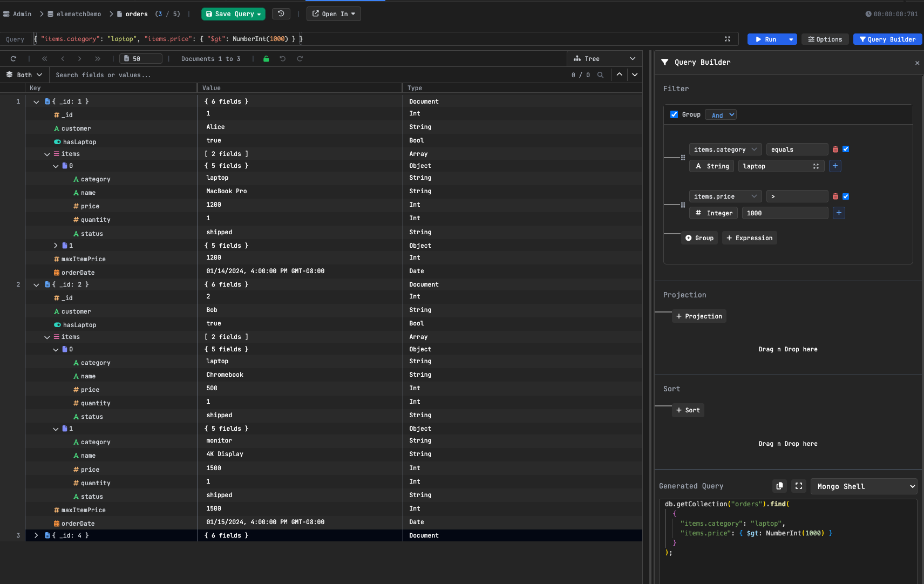Open the Mongo Shell language dropdown
Viewport: 924px width, 584px height.
[x=864, y=486]
